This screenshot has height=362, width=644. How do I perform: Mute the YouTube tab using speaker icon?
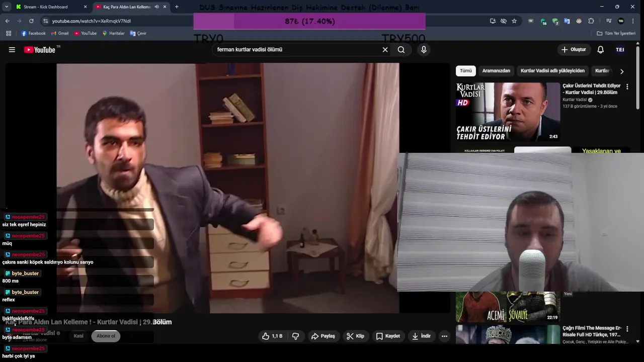[x=157, y=7]
